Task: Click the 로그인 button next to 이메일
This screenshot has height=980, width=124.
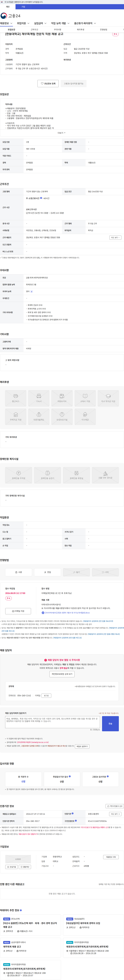Action: 46,695
